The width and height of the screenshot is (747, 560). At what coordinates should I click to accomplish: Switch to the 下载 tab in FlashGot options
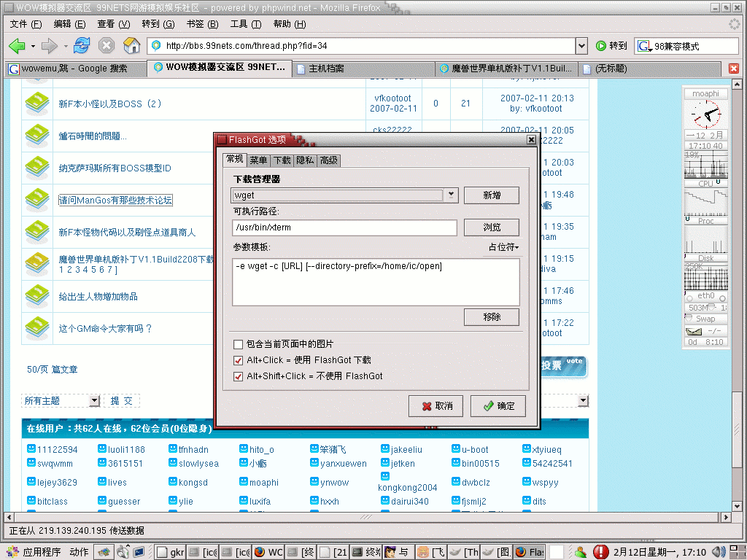282,160
